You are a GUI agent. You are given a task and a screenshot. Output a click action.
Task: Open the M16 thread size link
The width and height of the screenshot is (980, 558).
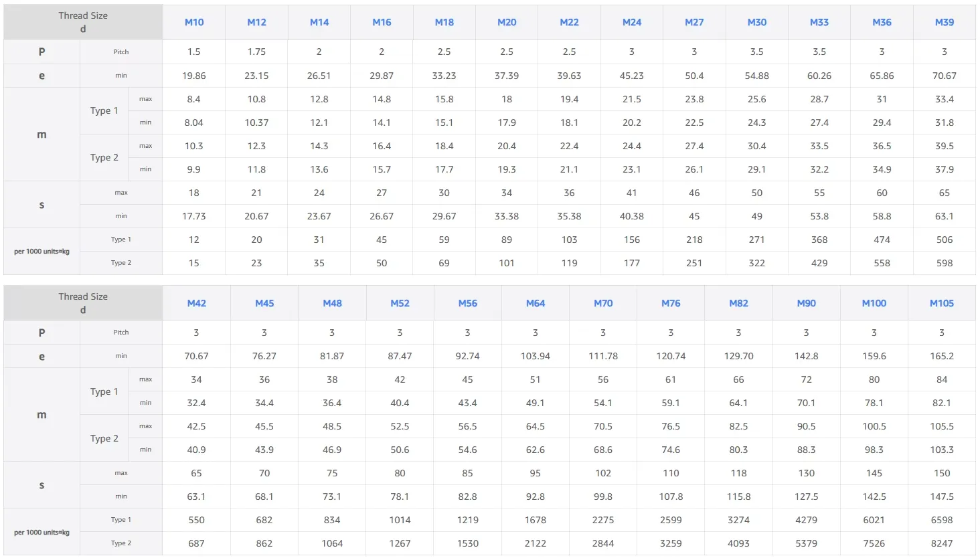point(382,22)
